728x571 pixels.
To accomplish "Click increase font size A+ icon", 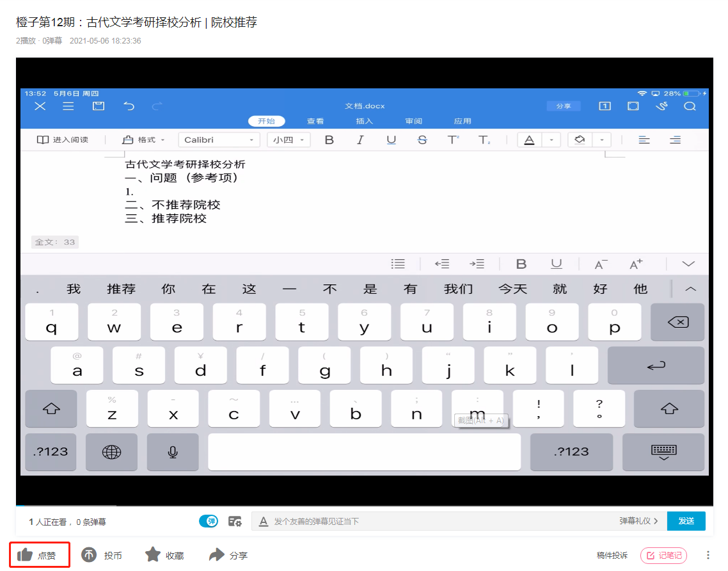I will click(x=636, y=264).
